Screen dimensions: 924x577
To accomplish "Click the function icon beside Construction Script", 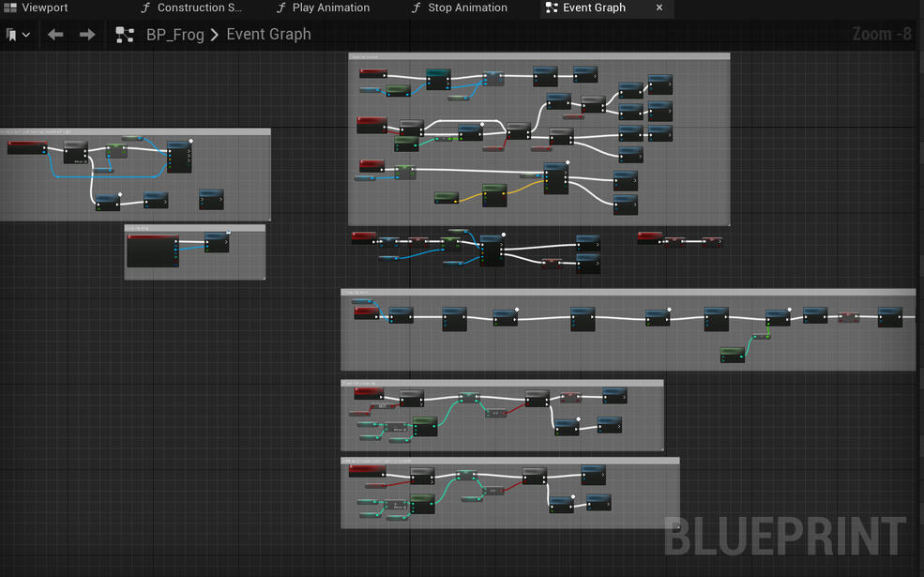I will (144, 8).
